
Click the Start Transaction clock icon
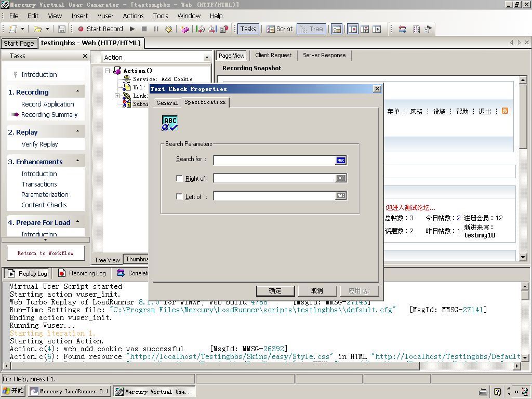[201, 29]
